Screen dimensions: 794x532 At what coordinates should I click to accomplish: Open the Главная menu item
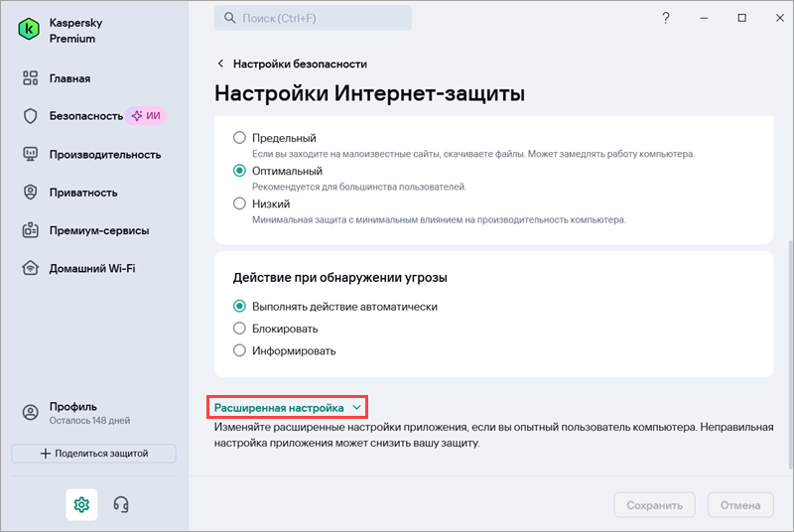click(x=69, y=78)
